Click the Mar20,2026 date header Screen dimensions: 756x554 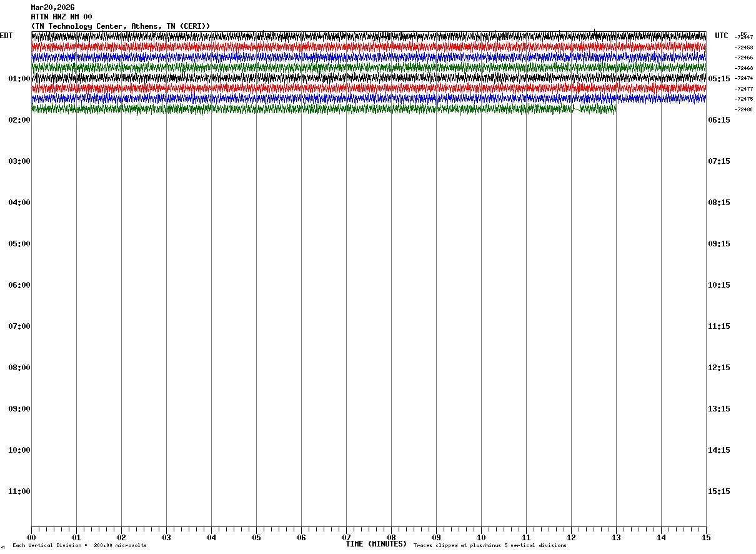coord(52,8)
